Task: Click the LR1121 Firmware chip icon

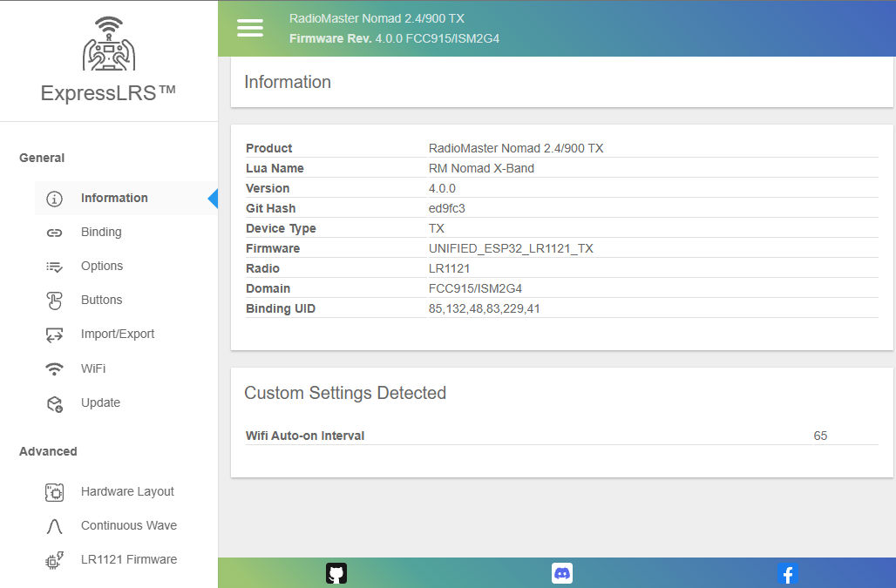Action: 54,559
